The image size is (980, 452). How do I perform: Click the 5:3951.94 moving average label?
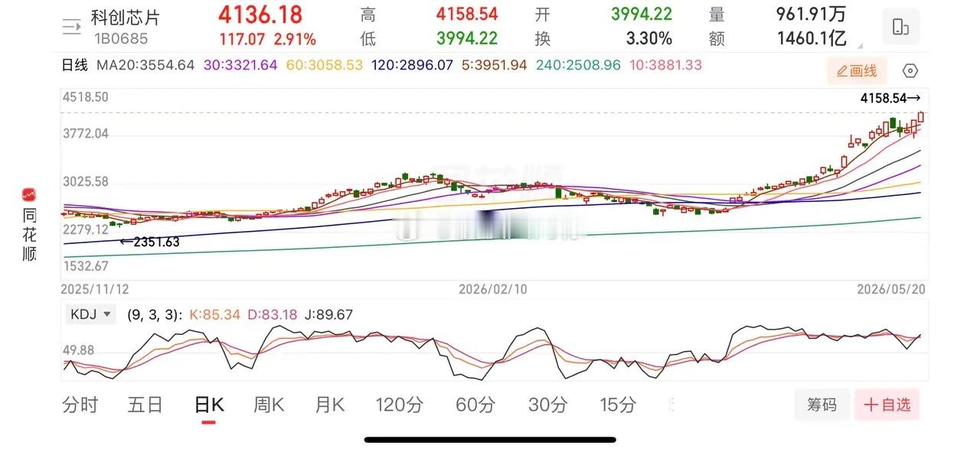tap(495, 65)
